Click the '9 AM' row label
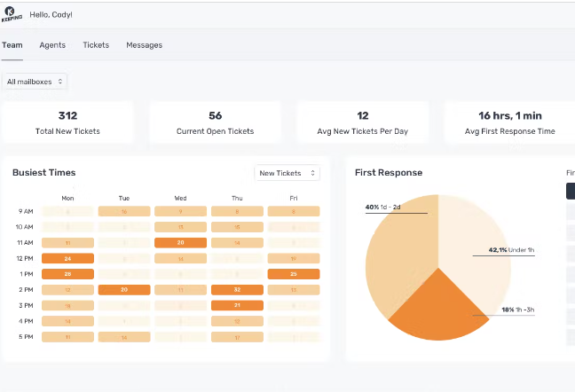Screen dimensions: 575x392 [x=26, y=211]
